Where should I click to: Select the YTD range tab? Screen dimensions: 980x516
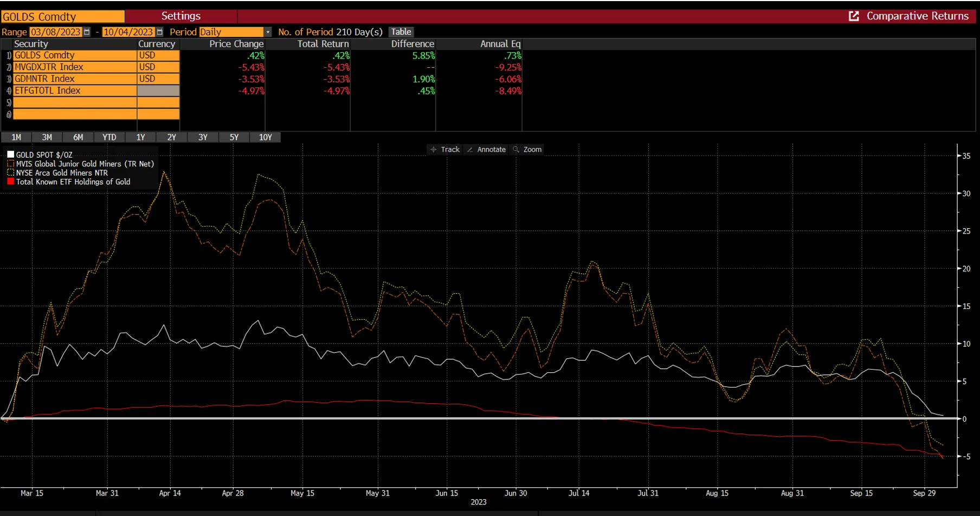109,137
